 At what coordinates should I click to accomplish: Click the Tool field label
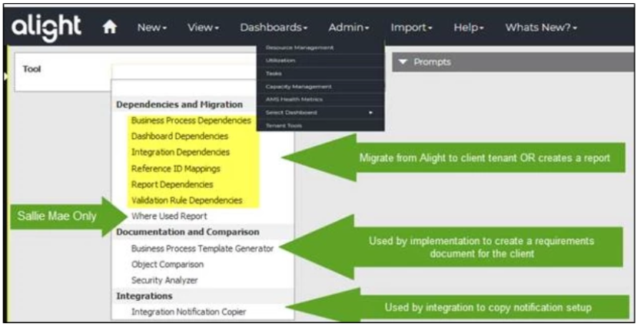coord(32,69)
